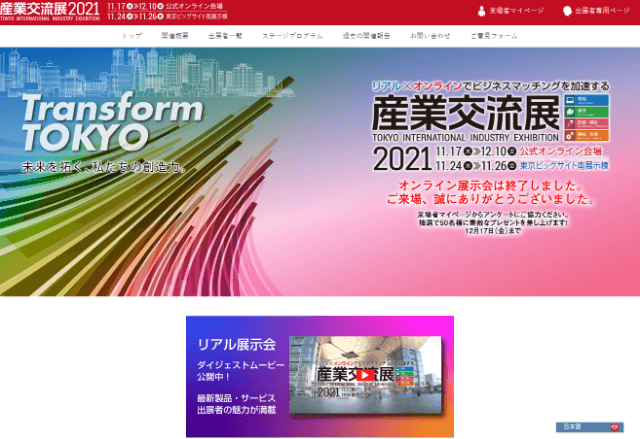Play the digest movie via red YouTube button

(365, 375)
